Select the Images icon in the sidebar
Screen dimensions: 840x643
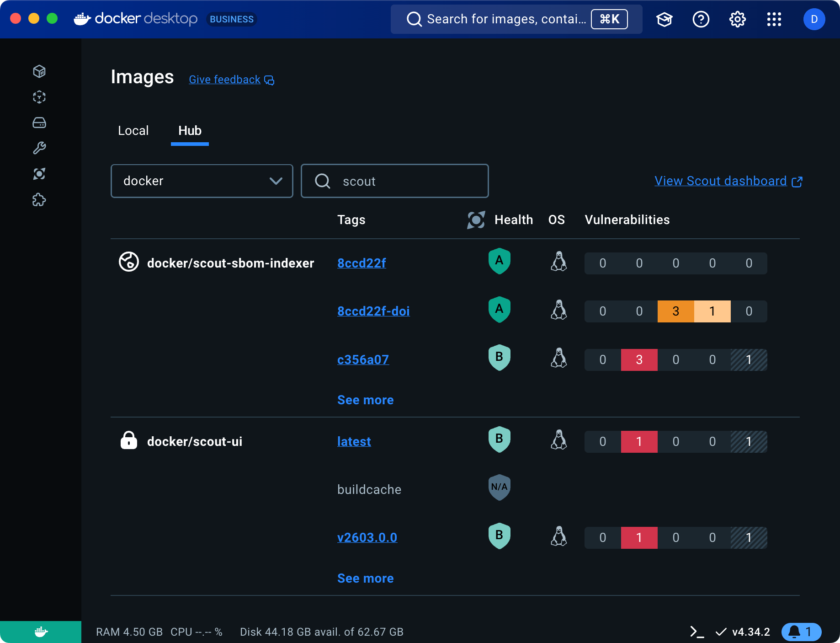click(x=40, y=97)
